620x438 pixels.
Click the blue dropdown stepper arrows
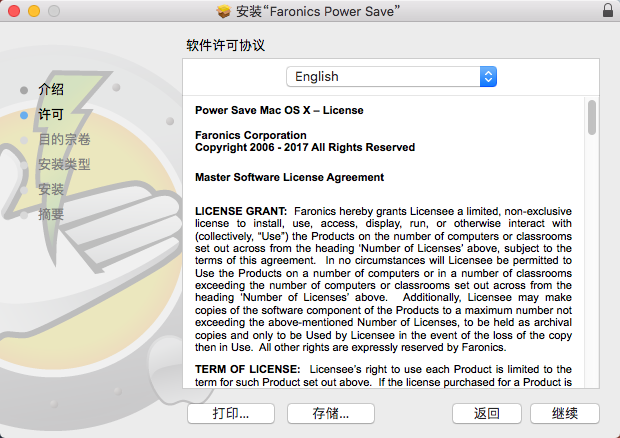[x=488, y=77]
